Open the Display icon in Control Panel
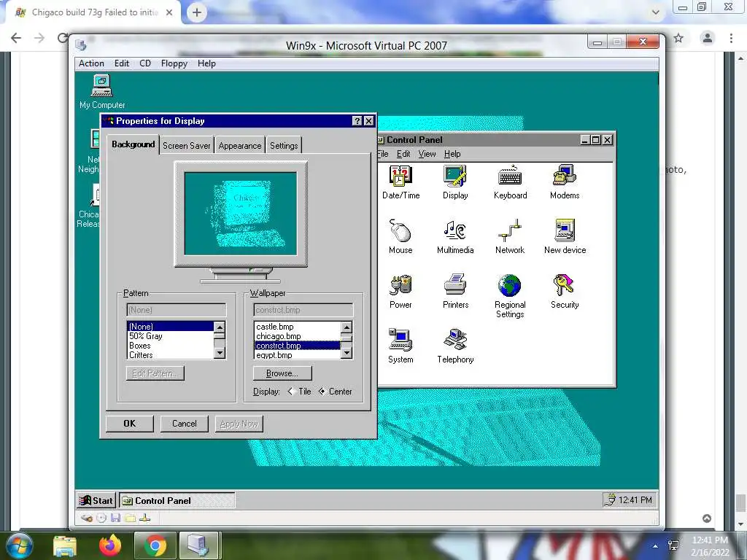Viewport: 747px width, 560px height. 455,182
